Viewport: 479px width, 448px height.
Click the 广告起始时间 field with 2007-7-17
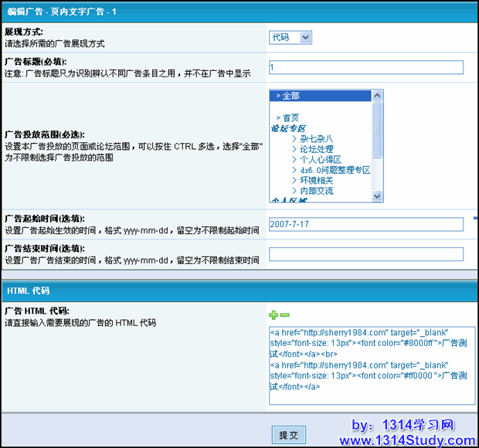click(365, 223)
